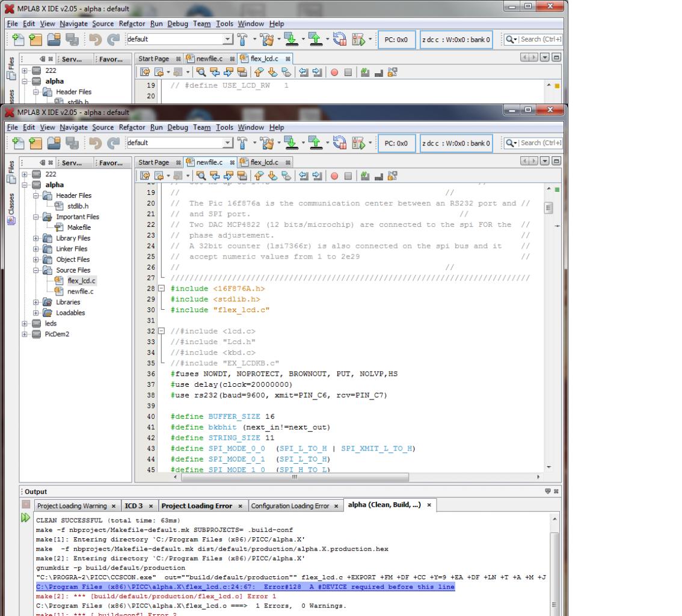Select Makefile in Important Files
The image size is (682, 616).
point(79,227)
